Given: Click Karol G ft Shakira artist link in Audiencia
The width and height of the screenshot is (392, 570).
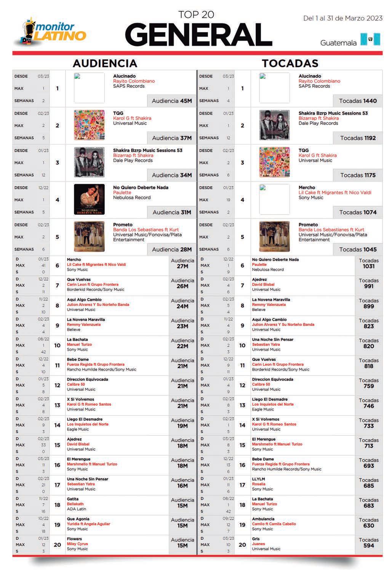Looking at the screenshot, I should 132,118.
